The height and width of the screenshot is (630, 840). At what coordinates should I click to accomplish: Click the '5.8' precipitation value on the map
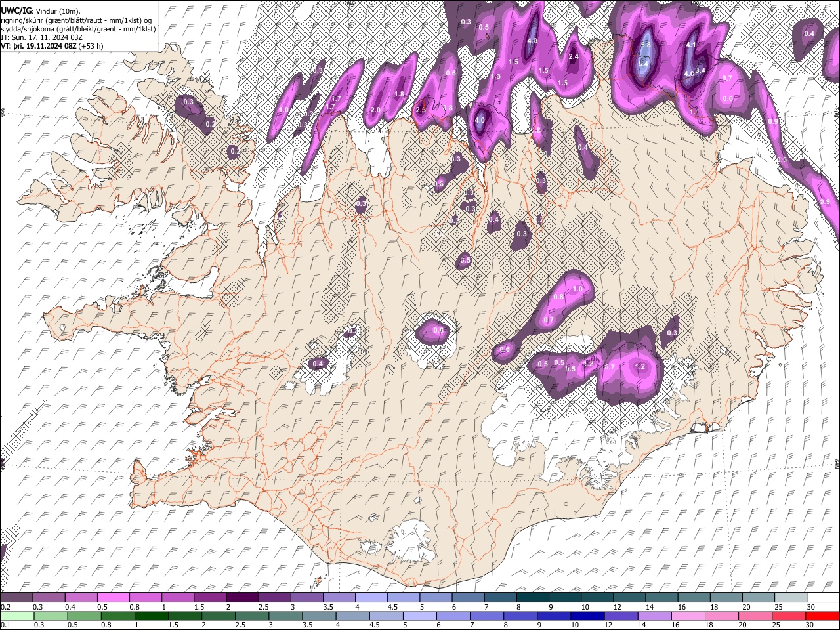pos(646,45)
